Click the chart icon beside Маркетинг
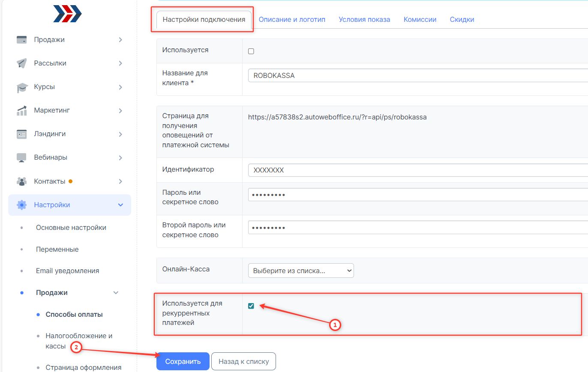Viewport: 588px width, 372px height. 21,110
